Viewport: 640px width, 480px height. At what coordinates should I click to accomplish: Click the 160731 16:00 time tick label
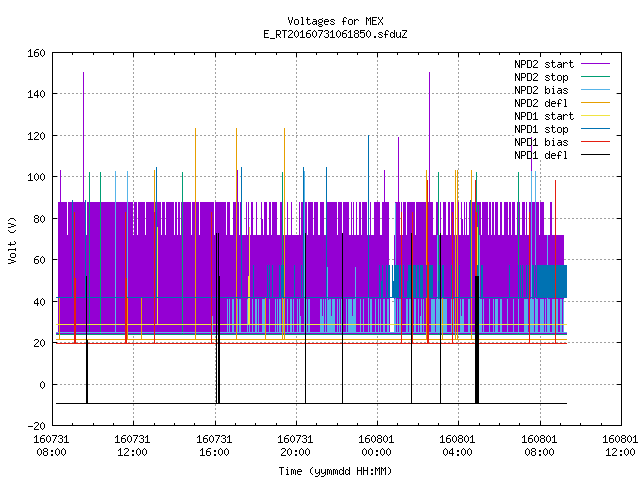point(214,446)
